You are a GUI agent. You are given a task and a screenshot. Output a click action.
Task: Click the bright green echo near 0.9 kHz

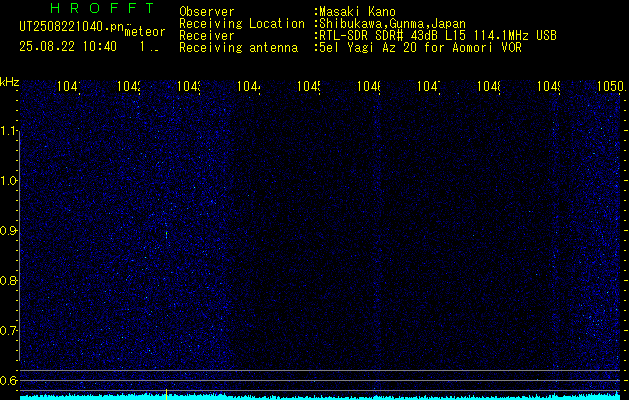(166, 235)
